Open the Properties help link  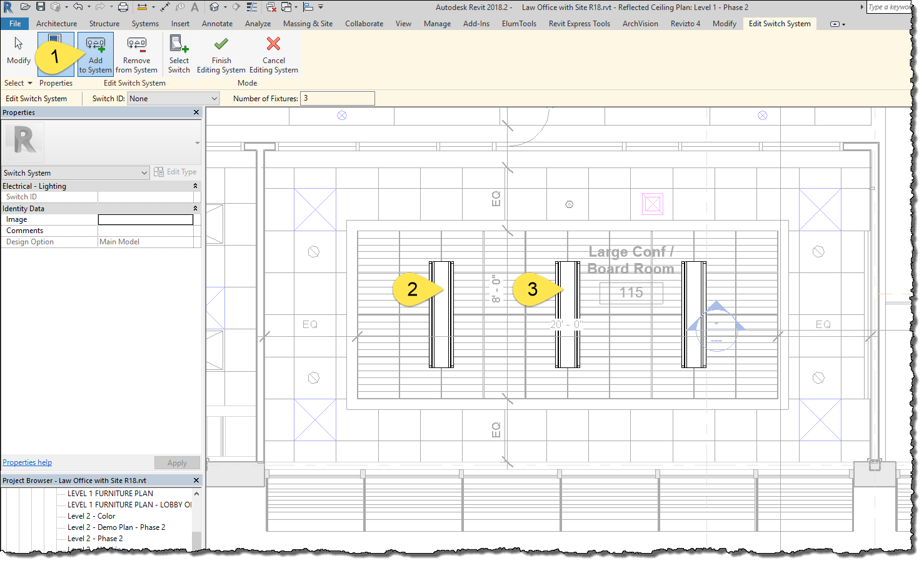(28, 462)
